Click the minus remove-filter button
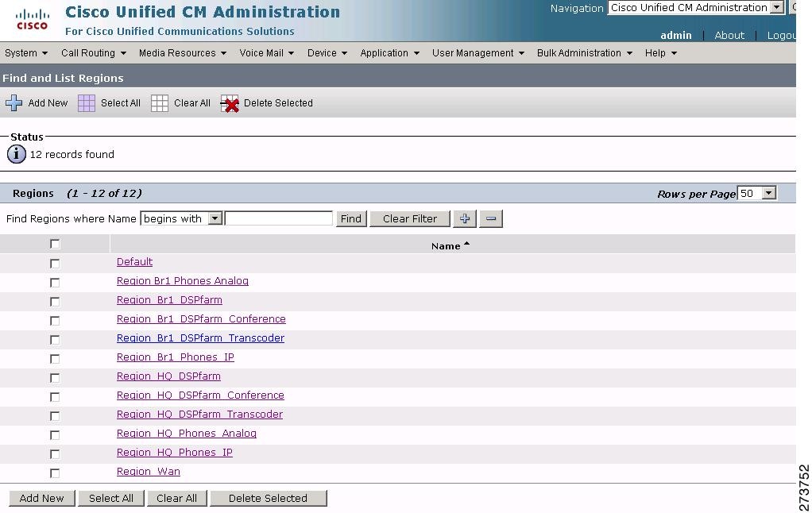Screen dimensions: 812x513 (491, 218)
